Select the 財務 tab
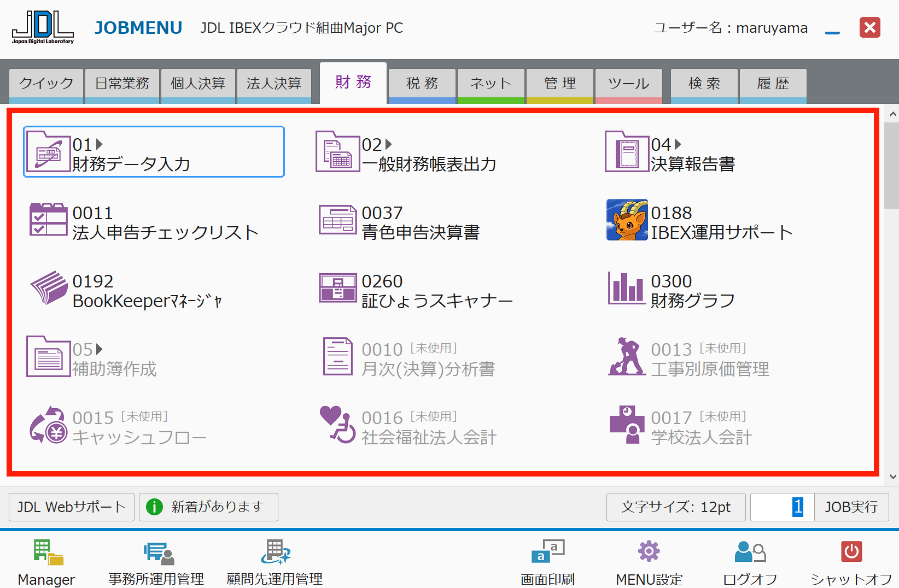This screenshot has width=899, height=588. [353, 83]
